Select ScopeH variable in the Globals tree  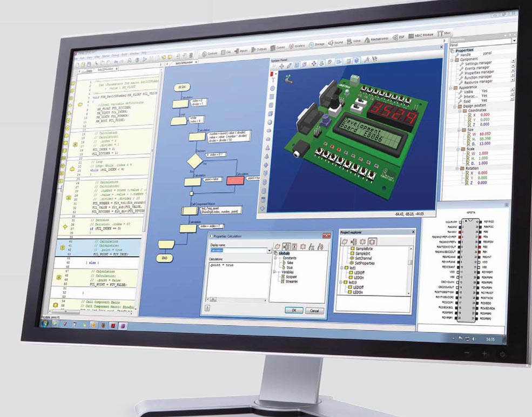(x=289, y=277)
